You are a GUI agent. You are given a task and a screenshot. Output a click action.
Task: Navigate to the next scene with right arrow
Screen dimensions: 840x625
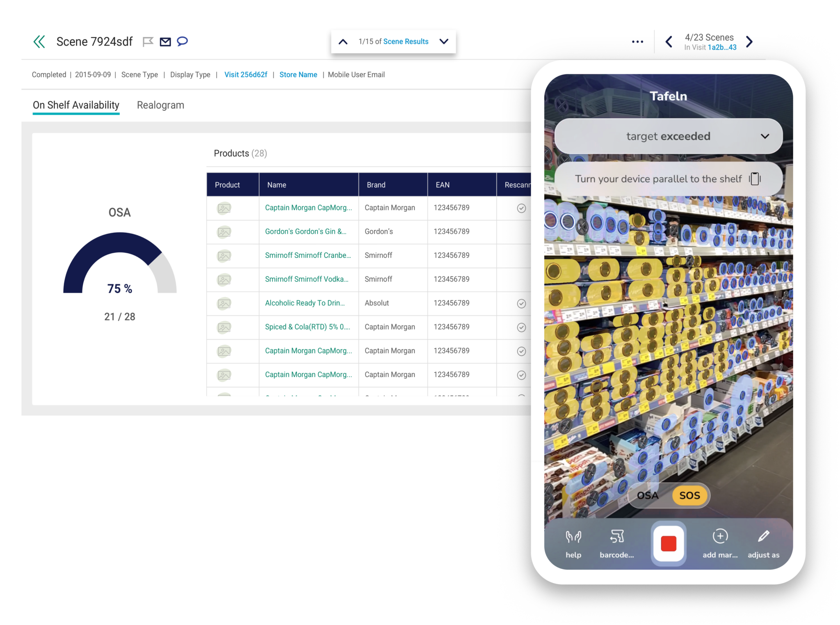(749, 41)
